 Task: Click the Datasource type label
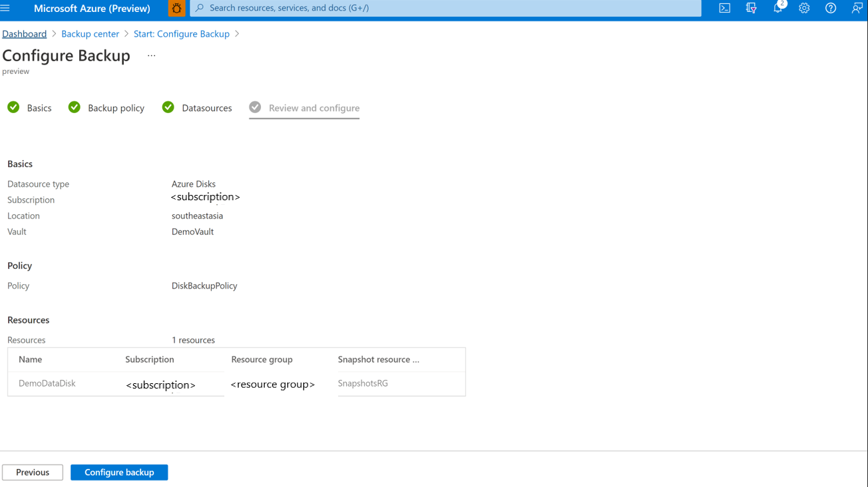(38, 184)
